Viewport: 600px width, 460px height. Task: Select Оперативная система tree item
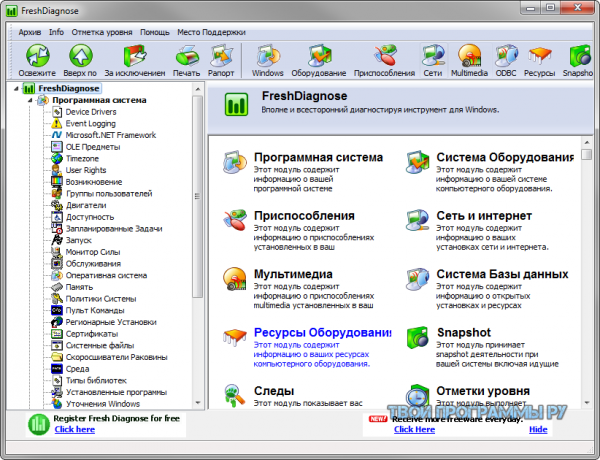click(106, 276)
